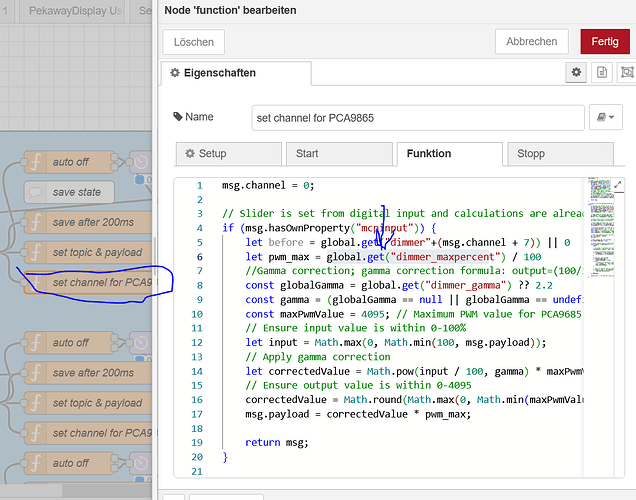
Task: Click function icon of 'set topic & payload' node
Action: [x=35, y=252]
